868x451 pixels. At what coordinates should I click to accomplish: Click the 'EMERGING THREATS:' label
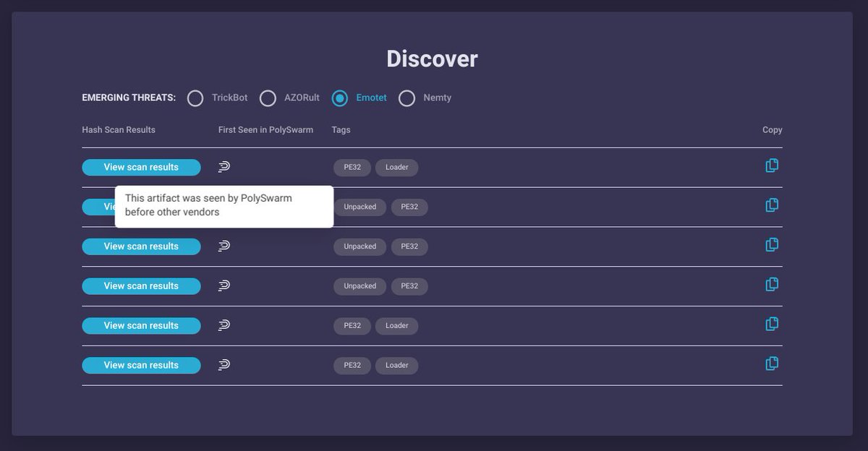[129, 98]
